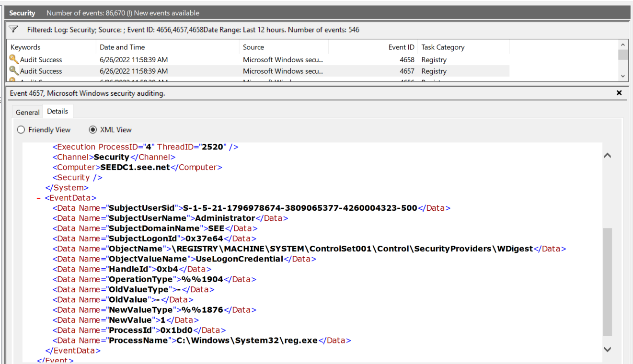Switch to the General tab
Image resolution: width=633 pixels, height=364 pixels.
[28, 112]
